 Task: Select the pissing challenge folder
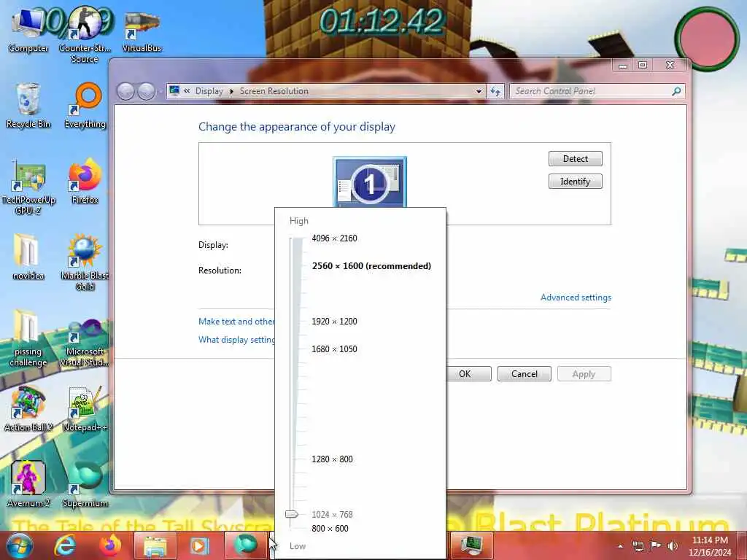[x=28, y=338]
